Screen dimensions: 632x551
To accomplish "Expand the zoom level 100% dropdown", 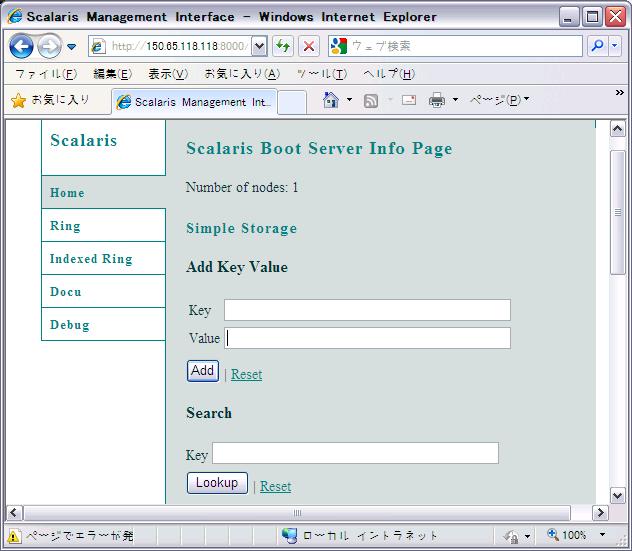I will click(602, 535).
